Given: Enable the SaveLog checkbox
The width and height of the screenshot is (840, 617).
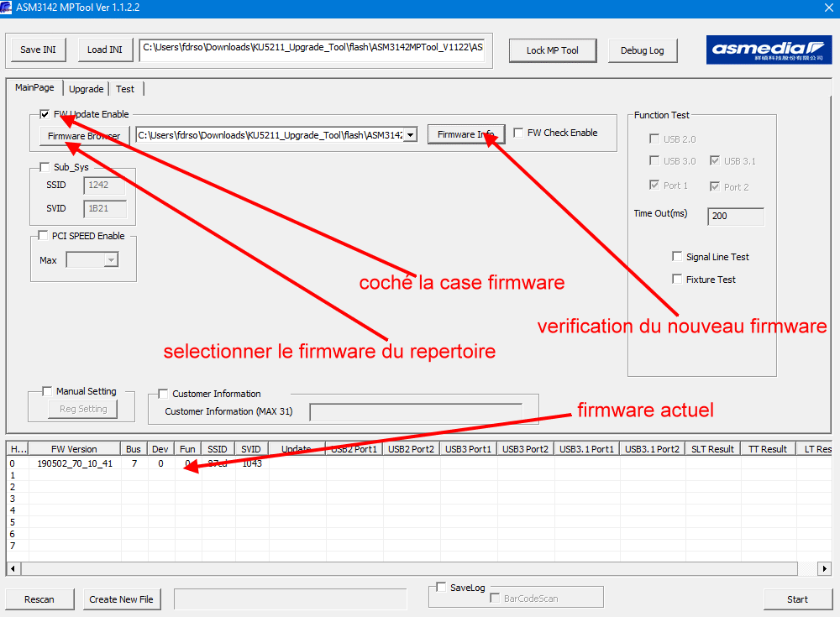Looking at the screenshot, I should coord(442,587).
